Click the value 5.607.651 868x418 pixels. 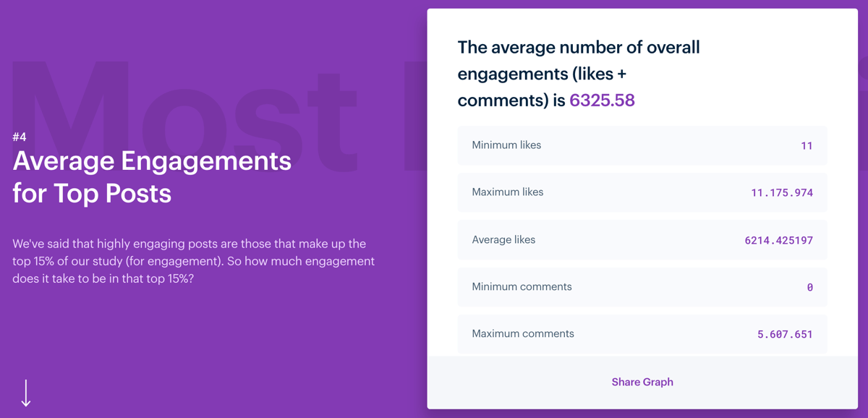785,334
